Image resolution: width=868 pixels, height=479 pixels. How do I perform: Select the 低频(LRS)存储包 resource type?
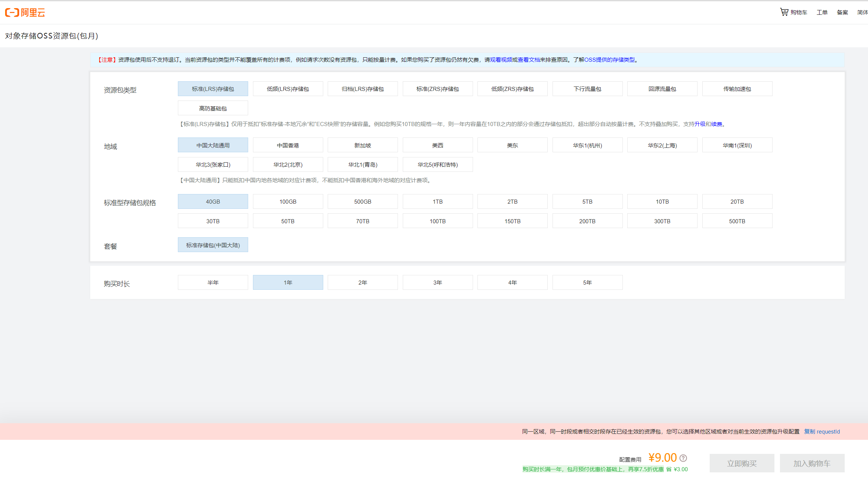click(x=288, y=89)
